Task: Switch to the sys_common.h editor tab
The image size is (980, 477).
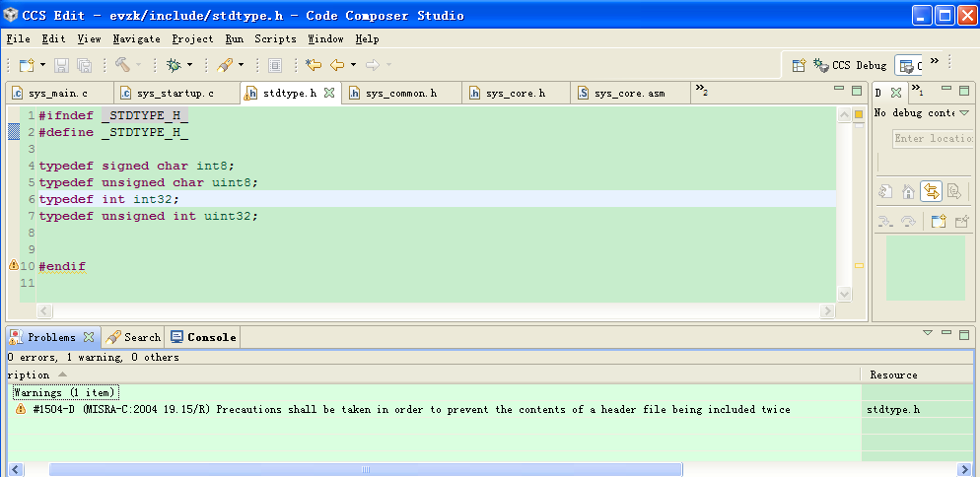Action: [402, 94]
